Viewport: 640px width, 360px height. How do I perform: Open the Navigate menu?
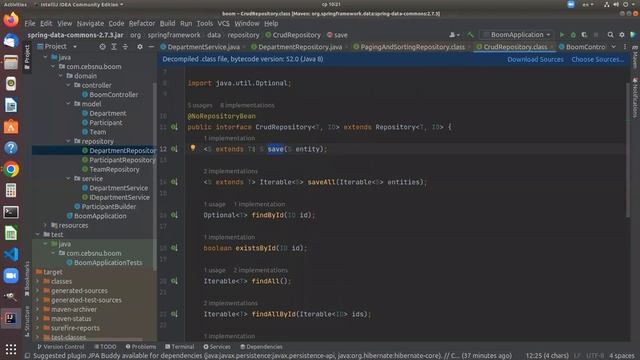coord(90,24)
